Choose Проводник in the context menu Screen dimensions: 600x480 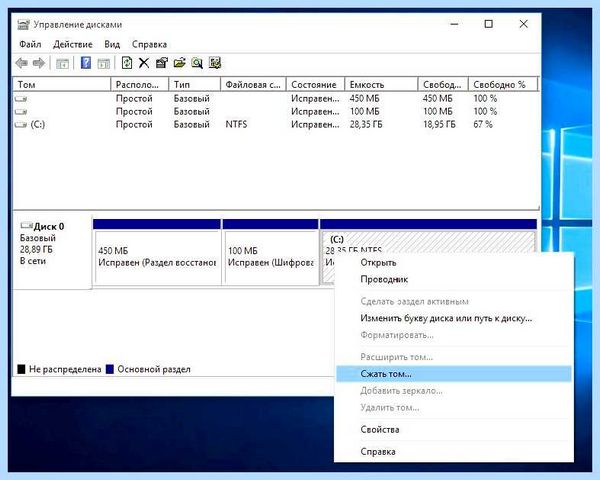pos(454,279)
